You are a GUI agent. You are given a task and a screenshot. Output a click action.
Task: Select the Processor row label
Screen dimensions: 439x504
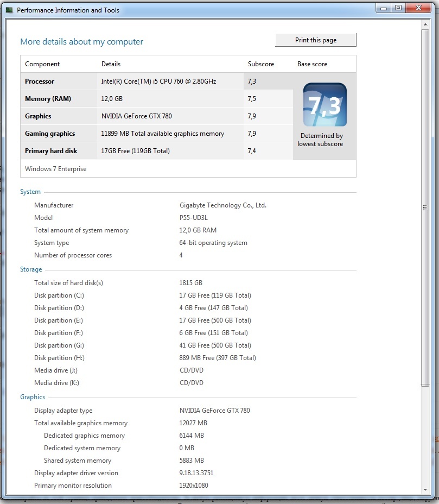pos(40,81)
